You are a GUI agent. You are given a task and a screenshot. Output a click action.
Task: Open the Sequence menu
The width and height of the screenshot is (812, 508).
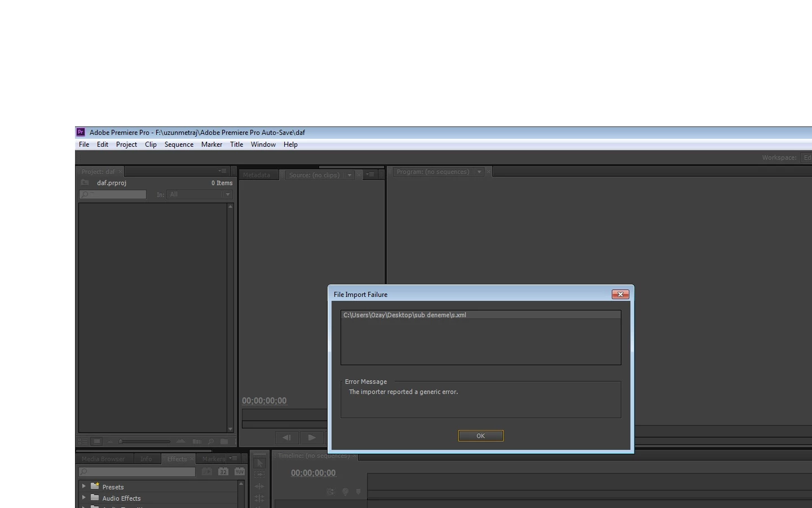tap(179, 144)
